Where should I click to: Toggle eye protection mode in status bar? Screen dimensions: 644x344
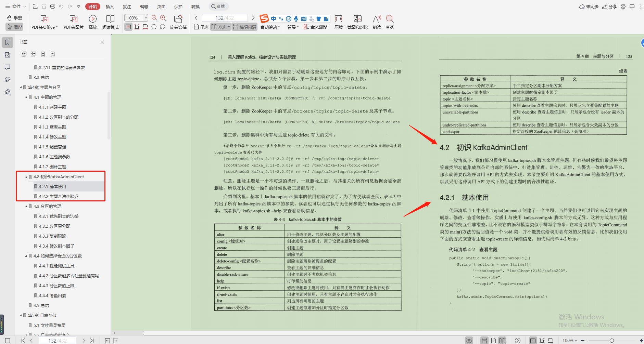click(x=469, y=341)
